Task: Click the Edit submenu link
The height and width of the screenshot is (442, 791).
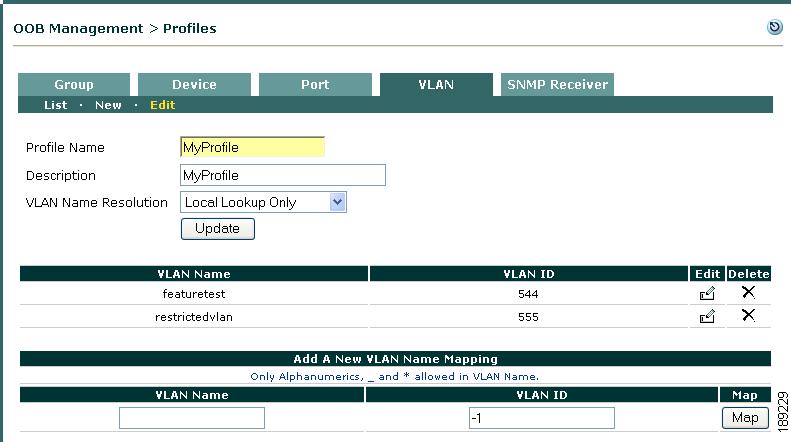Action: coord(162,105)
